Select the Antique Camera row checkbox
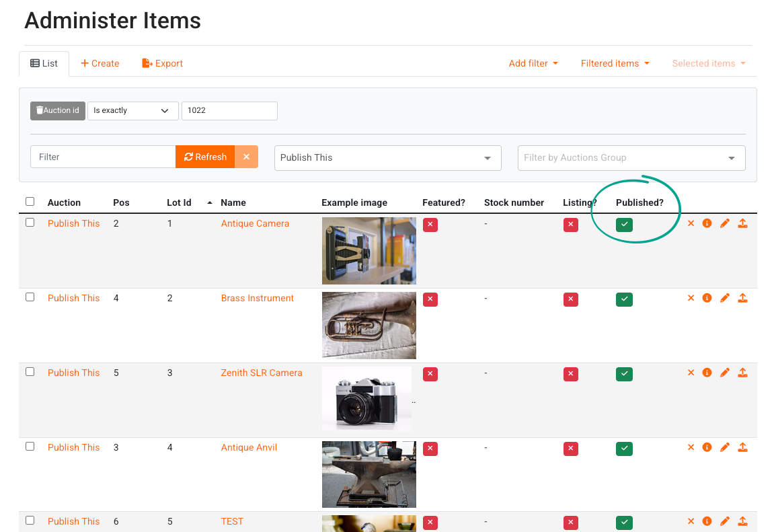This screenshot has width=776, height=532. tap(30, 223)
